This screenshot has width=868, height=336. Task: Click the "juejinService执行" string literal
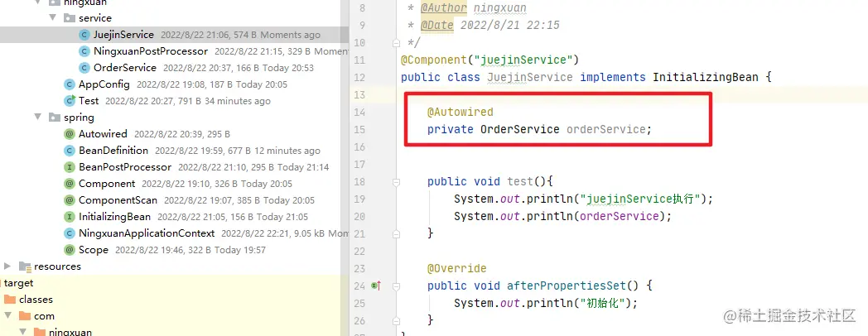click(x=640, y=199)
